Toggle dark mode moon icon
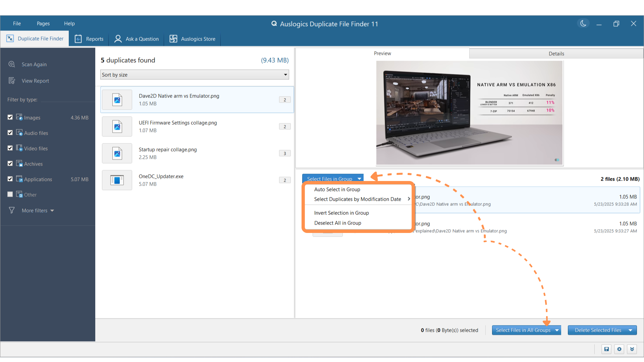This screenshot has width=644, height=362. 583,23
